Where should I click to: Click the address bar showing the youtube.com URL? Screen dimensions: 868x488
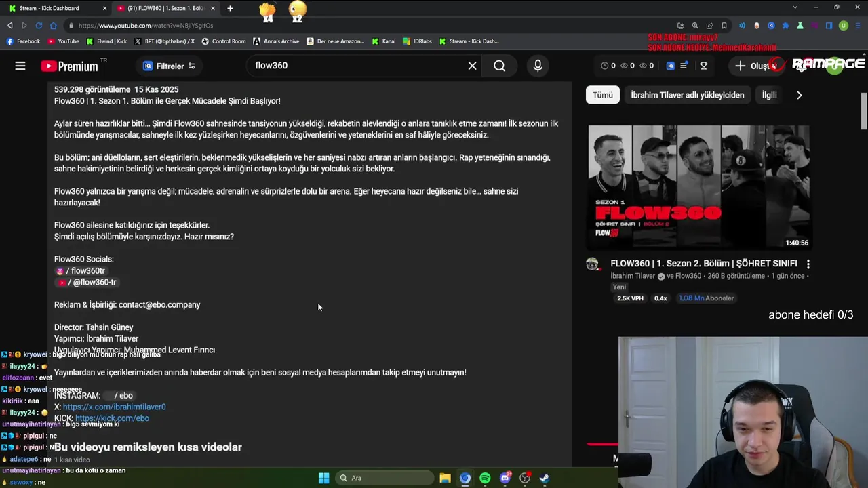pos(373,26)
